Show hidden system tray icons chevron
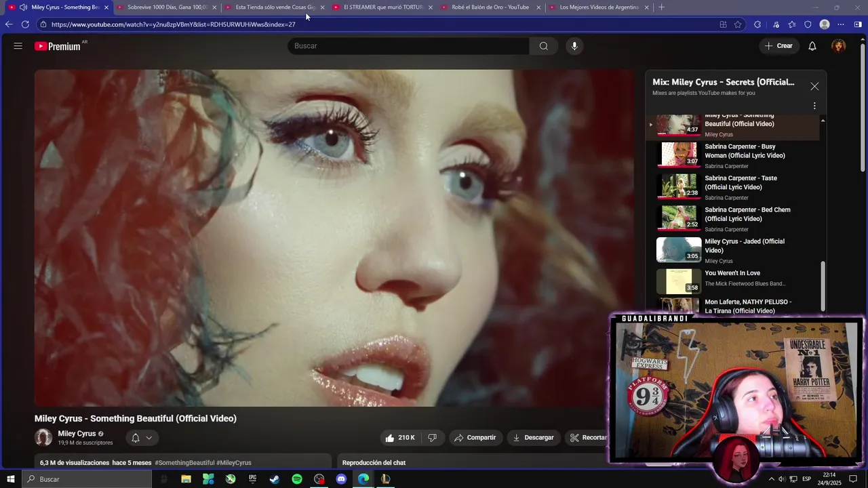This screenshot has height=488, width=868. pyautogui.click(x=771, y=479)
